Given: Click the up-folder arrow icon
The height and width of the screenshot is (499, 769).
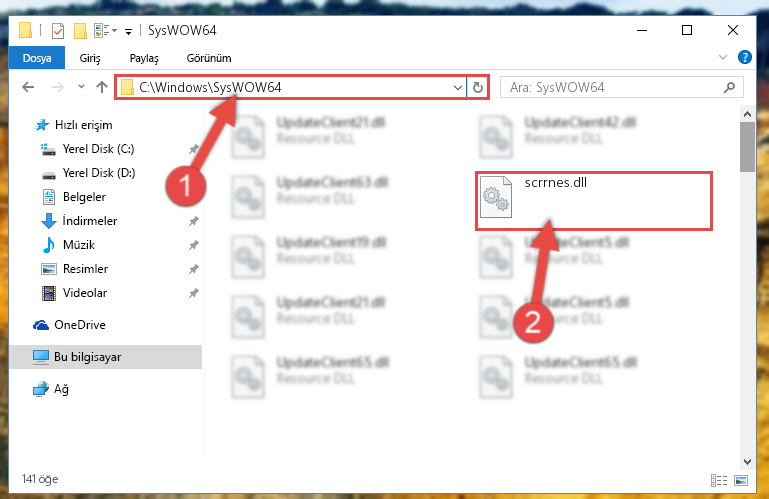Looking at the screenshot, I should tap(102, 87).
